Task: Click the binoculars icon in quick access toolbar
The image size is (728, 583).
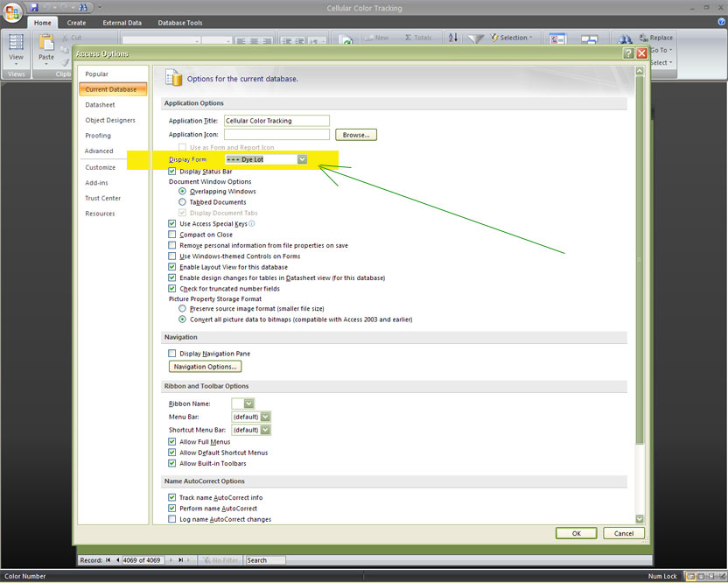Action: click(x=83, y=7)
